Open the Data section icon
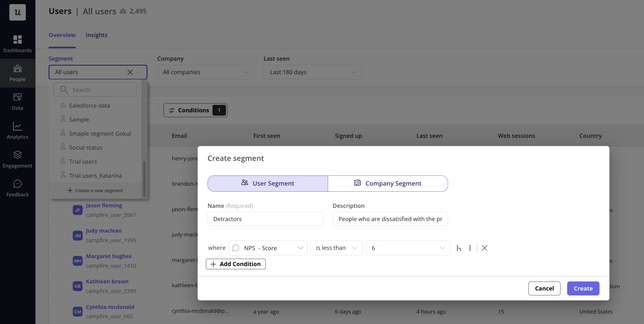The height and width of the screenshot is (324, 644). (17, 97)
